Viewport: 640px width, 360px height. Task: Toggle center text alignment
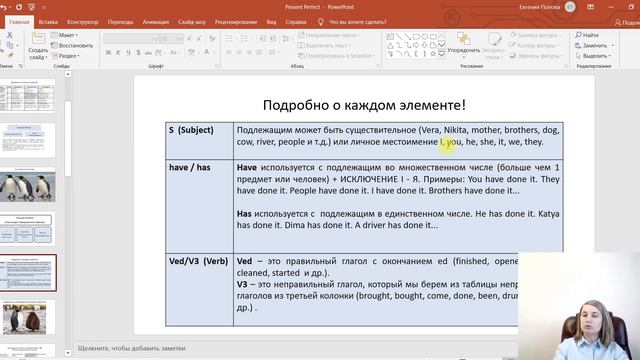click(x=239, y=52)
